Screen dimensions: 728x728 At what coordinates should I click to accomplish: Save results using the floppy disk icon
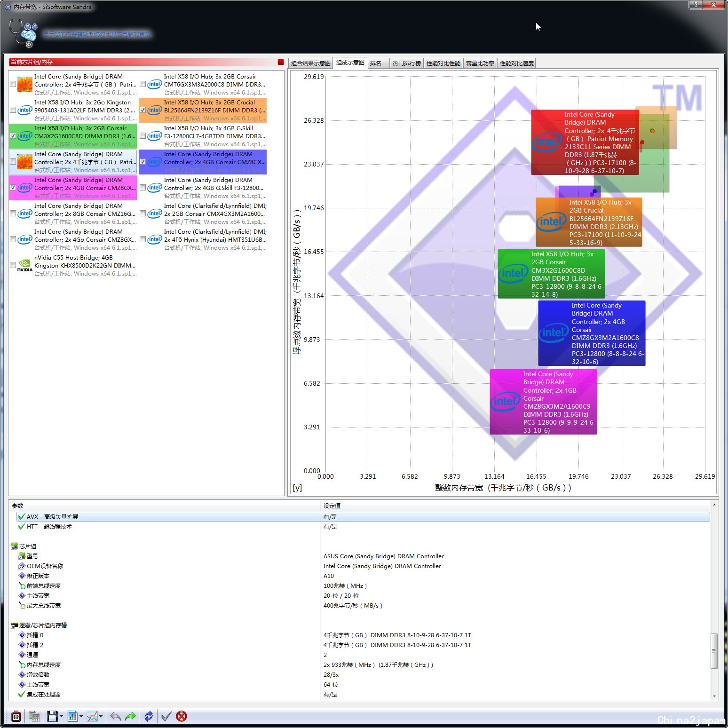pyautogui.click(x=52, y=716)
